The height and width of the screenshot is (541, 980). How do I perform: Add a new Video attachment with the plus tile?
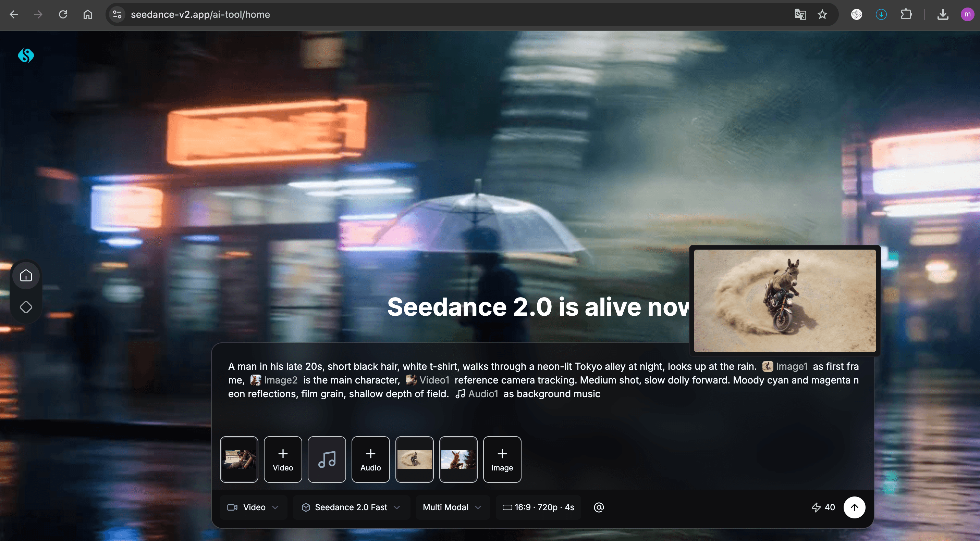(283, 459)
